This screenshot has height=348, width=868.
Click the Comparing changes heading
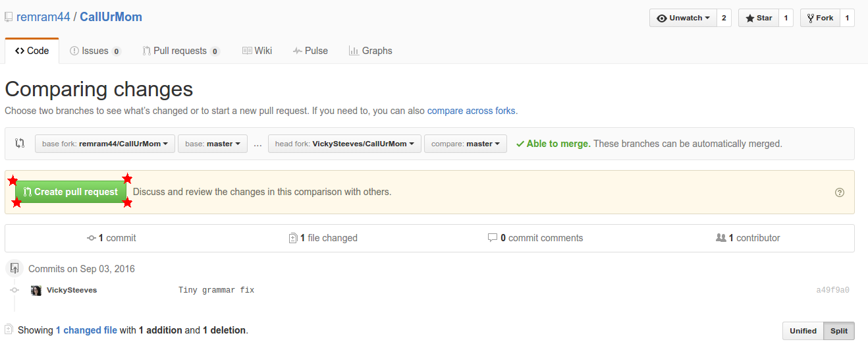99,89
